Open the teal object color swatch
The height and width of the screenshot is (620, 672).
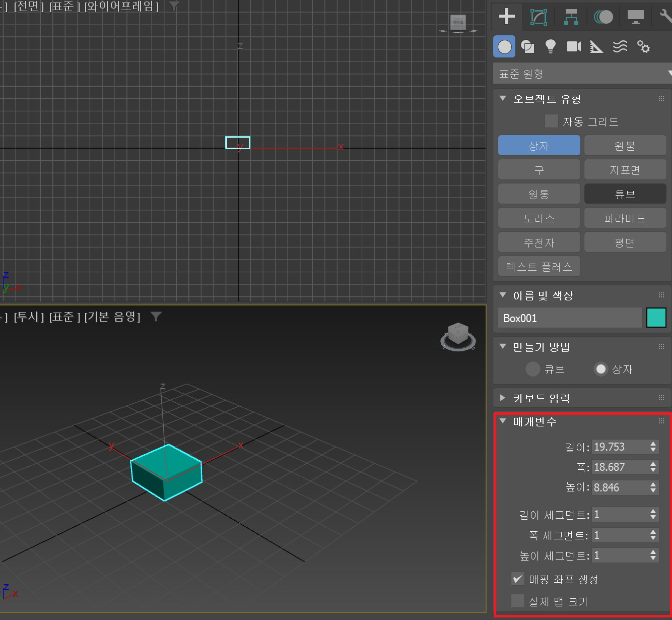(x=656, y=318)
